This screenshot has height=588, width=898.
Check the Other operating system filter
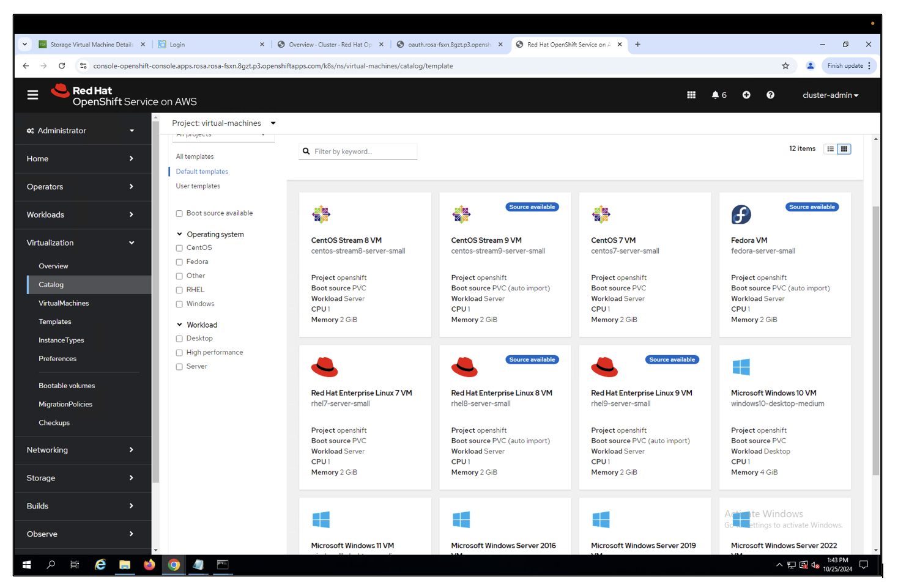[x=179, y=276]
